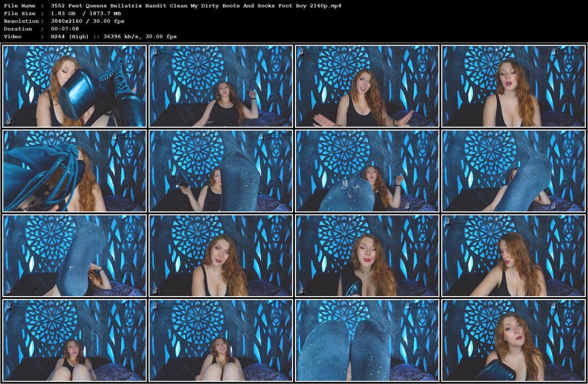Click the resolution value 3840x2160 / 30.00 fps
The image size is (588, 384).
pyautogui.click(x=88, y=21)
